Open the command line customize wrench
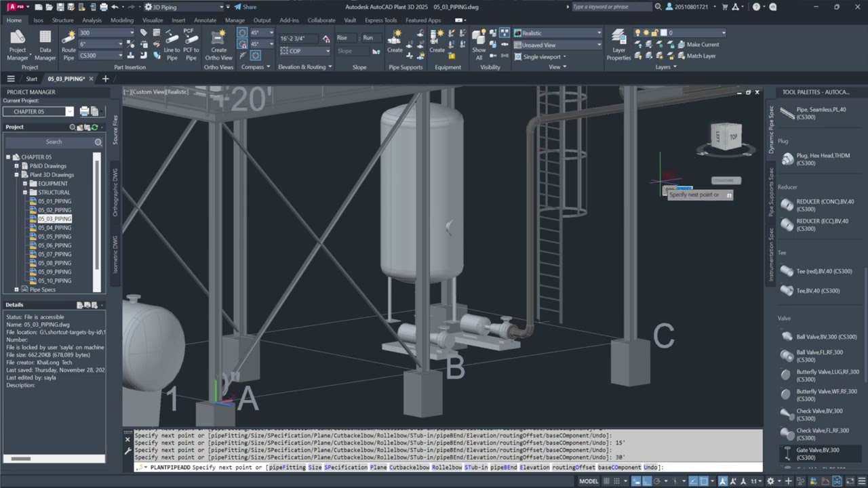The width and height of the screenshot is (868, 488). (x=127, y=451)
